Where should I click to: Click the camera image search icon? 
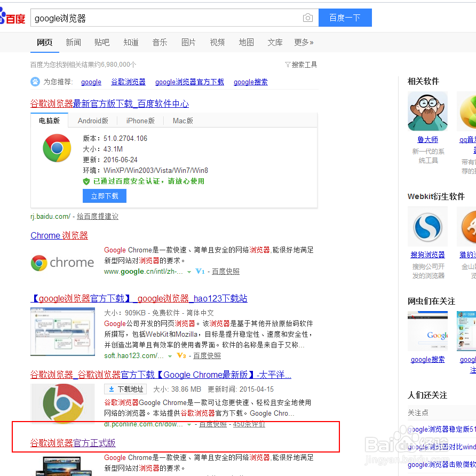pos(308,18)
